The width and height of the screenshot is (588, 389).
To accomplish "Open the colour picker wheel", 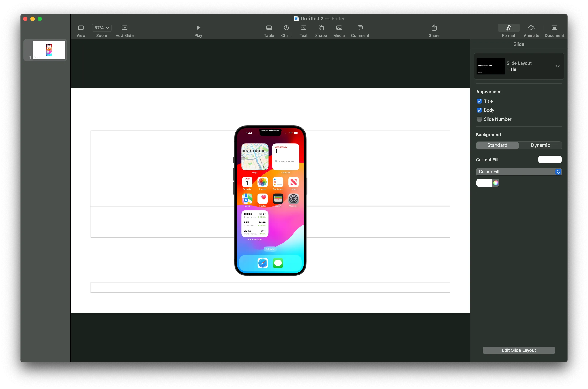I will pos(496,183).
